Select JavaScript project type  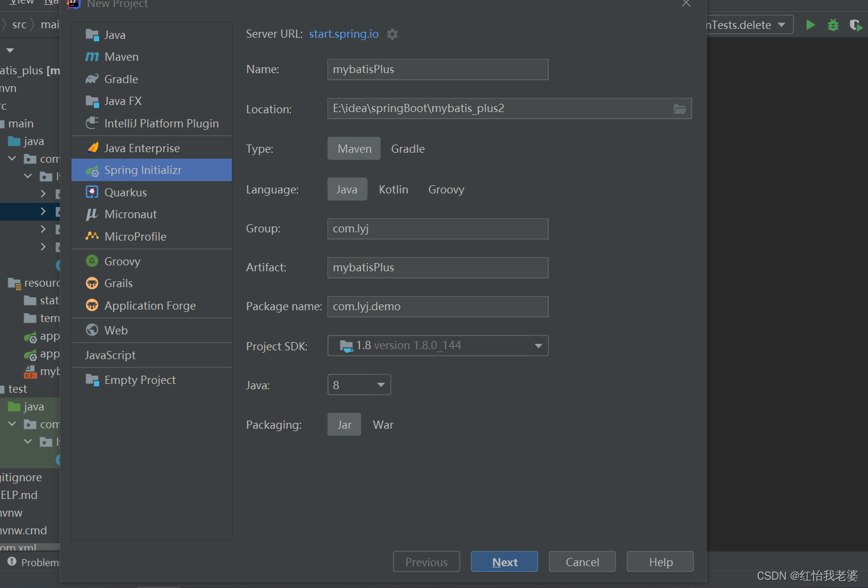(152, 355)
